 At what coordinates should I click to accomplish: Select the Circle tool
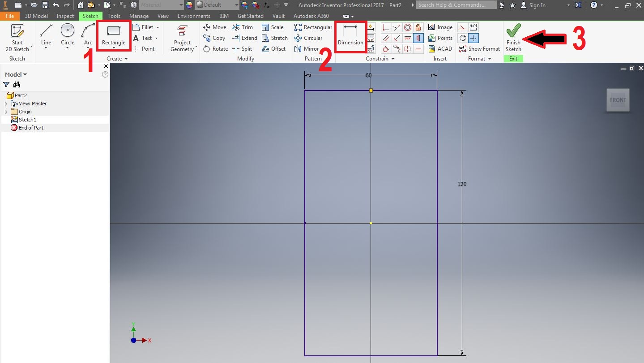(68, 36)
